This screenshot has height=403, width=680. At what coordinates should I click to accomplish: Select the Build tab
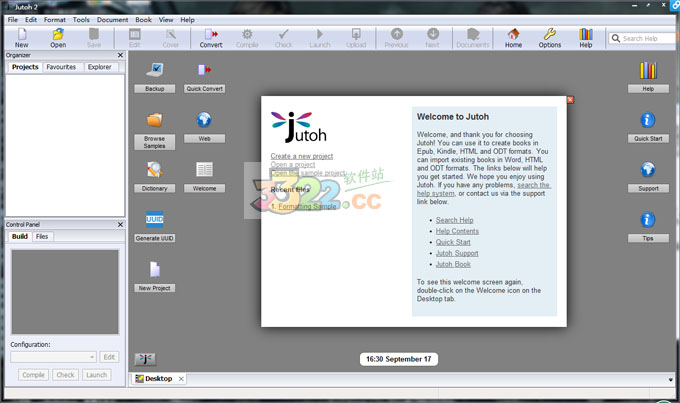(20, 236)
